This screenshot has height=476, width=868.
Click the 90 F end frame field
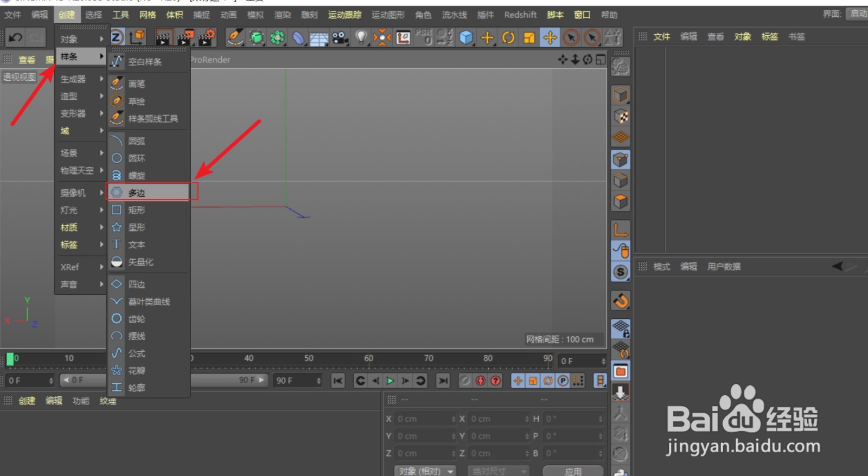coord(298,381)
